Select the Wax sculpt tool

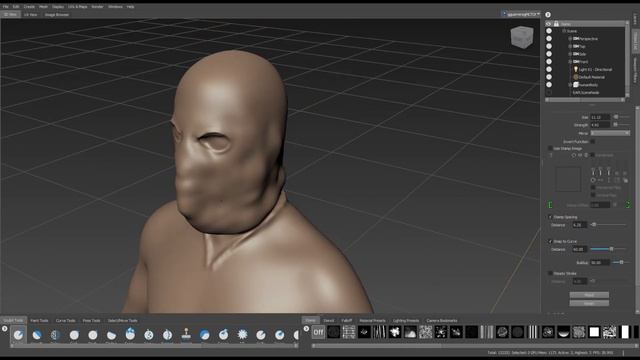pyautogui.click(x=204, y=335)
